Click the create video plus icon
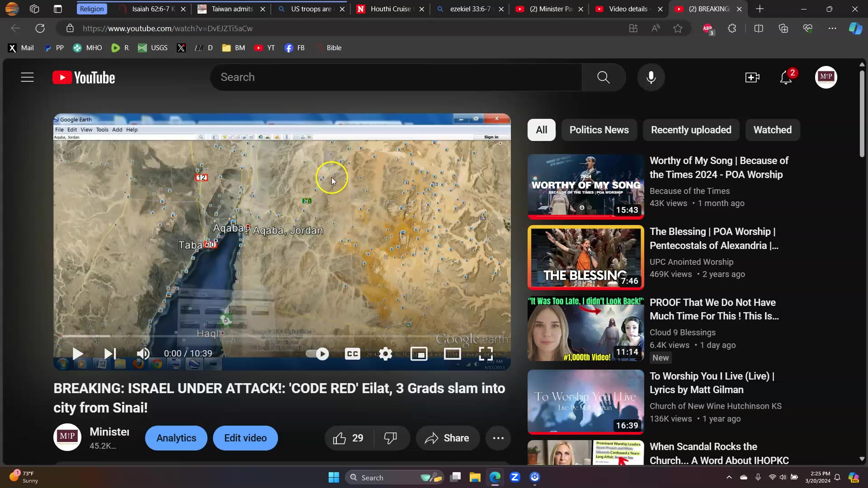The image size is (868, 488). click(x=752, y=77)
